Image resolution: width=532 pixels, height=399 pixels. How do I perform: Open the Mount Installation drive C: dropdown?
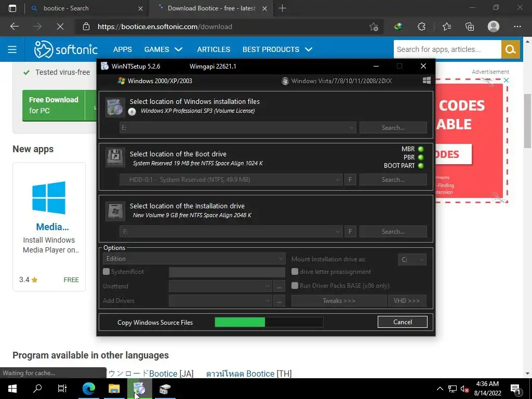click(412, 260)
